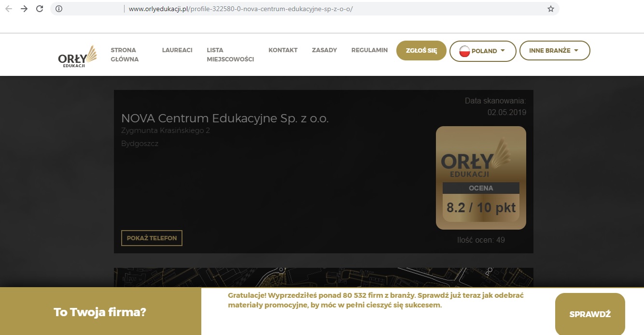The image size is (644, 335).
Task: Click the scan date 02.05.2019
Action: coord(507,113)
